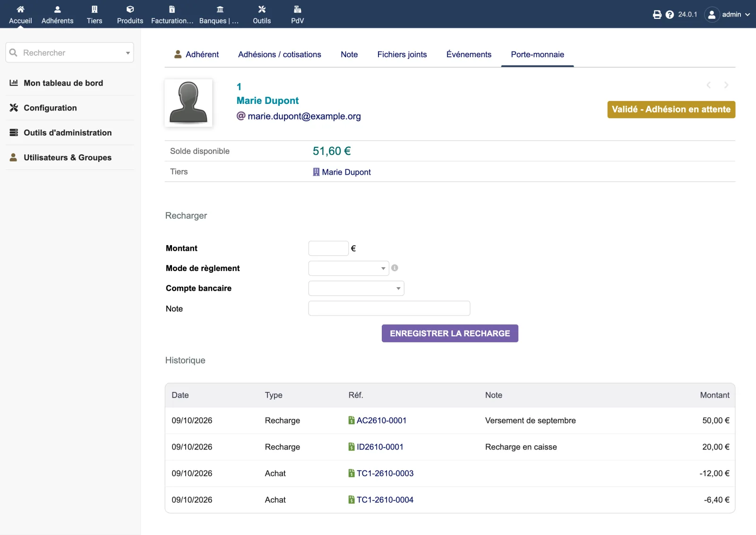
Task: Click the 51,60 € balance value
Action: coord(332,151)
